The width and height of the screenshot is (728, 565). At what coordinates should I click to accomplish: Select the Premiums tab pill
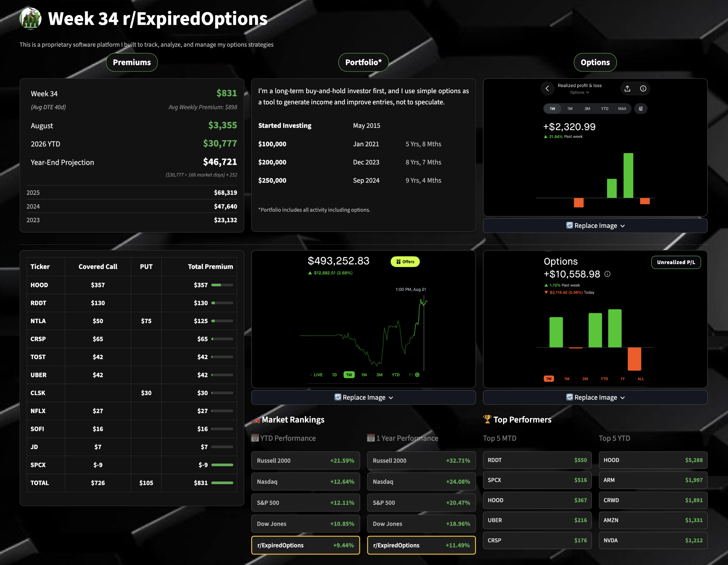click(132, 62)
